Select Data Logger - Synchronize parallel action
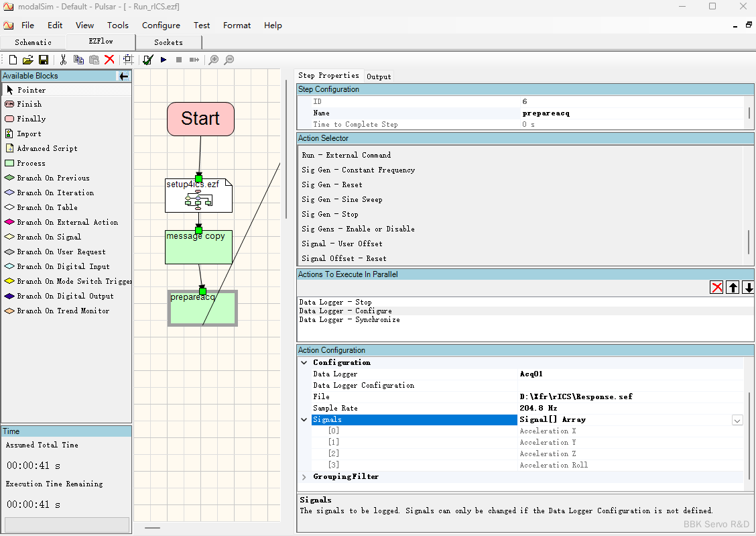This screenshot has width=756, height=536. click(x=349, y=320)
